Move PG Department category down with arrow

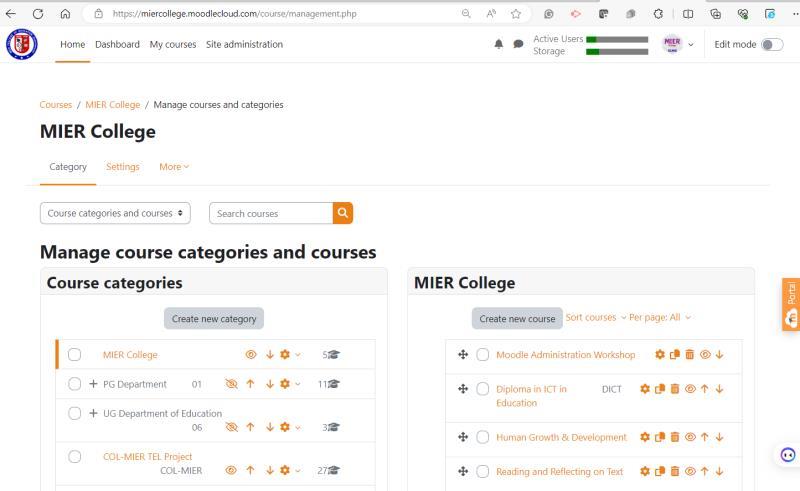point(270,384)
